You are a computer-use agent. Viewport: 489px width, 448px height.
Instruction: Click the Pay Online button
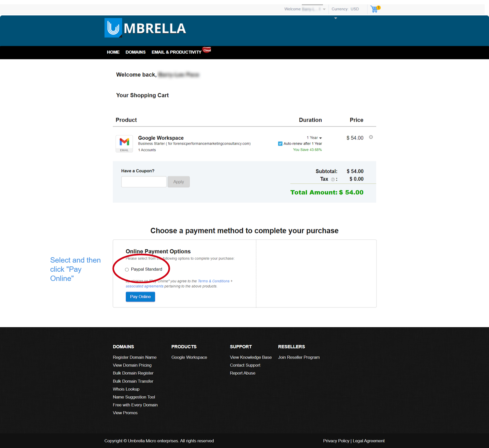pyautogui.click(x=140, y=297)
